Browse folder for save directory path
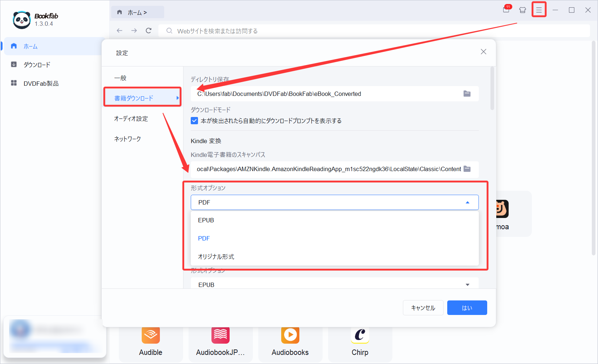Viewport: 598px width, 364px height. tap(467, 94)
